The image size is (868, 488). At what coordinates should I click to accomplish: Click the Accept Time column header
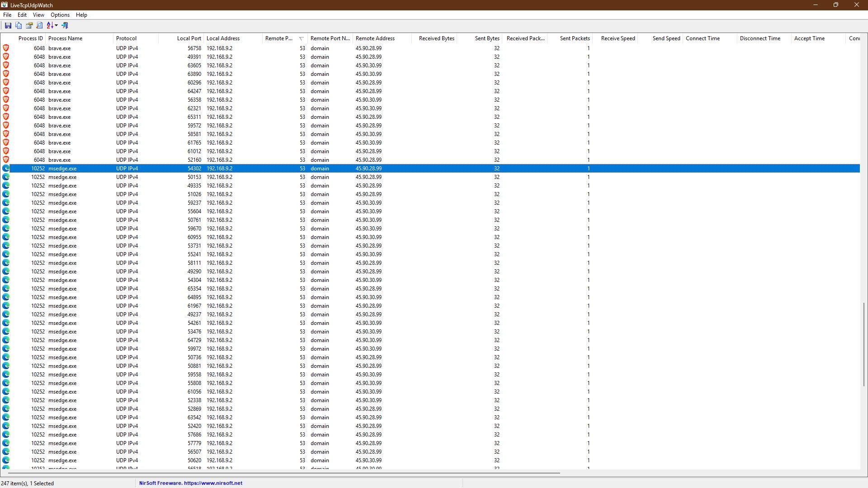pos(818,38)
